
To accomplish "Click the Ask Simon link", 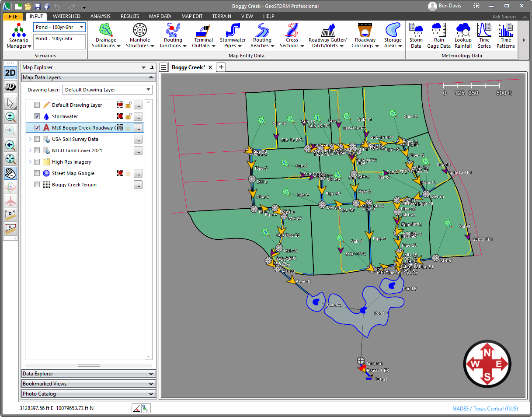I will 504,16.
